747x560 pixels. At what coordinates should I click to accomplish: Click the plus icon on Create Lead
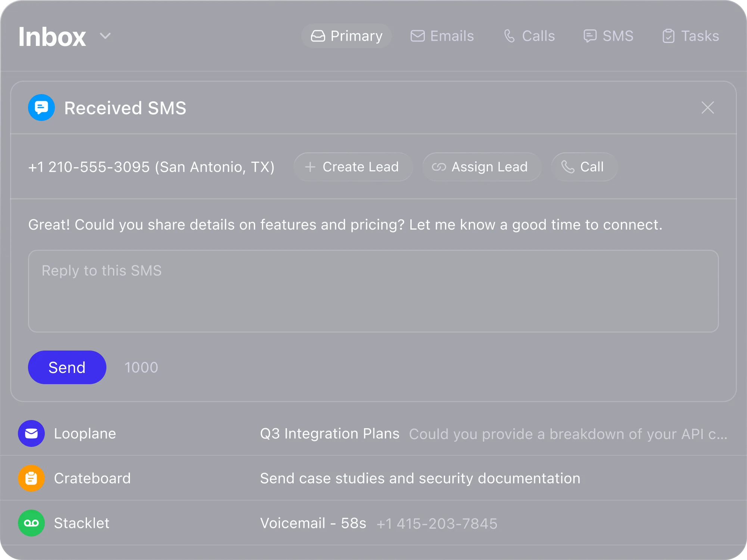310,167
